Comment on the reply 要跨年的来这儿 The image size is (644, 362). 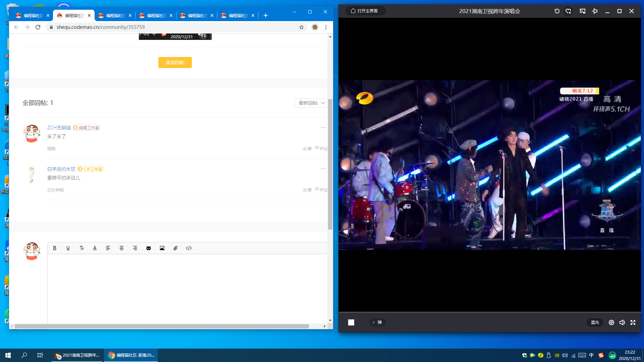click(x=321, y=190)
